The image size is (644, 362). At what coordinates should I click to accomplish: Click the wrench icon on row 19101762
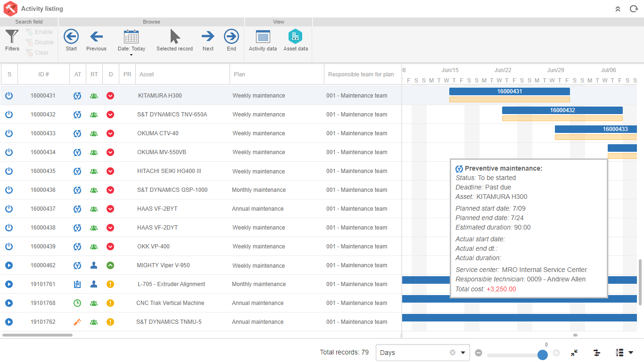tap(77, 322)
